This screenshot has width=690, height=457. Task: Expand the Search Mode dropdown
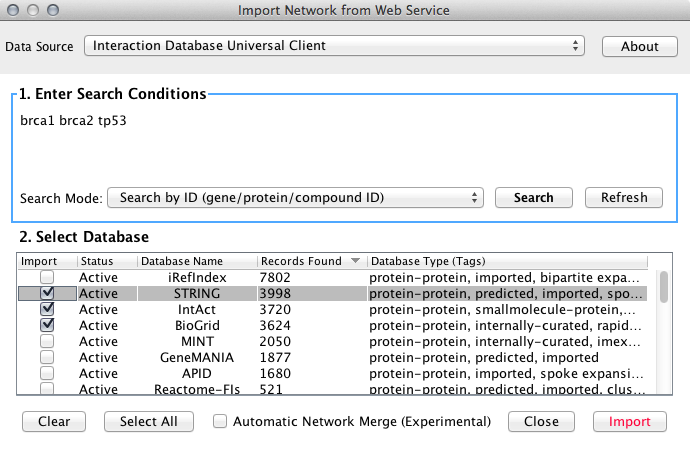click(x=295, y=198)
